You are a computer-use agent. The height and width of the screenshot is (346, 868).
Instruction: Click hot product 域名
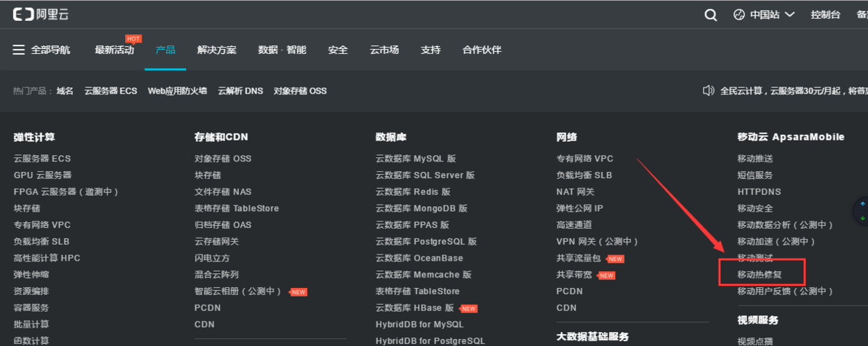click(x=65, y=91)
